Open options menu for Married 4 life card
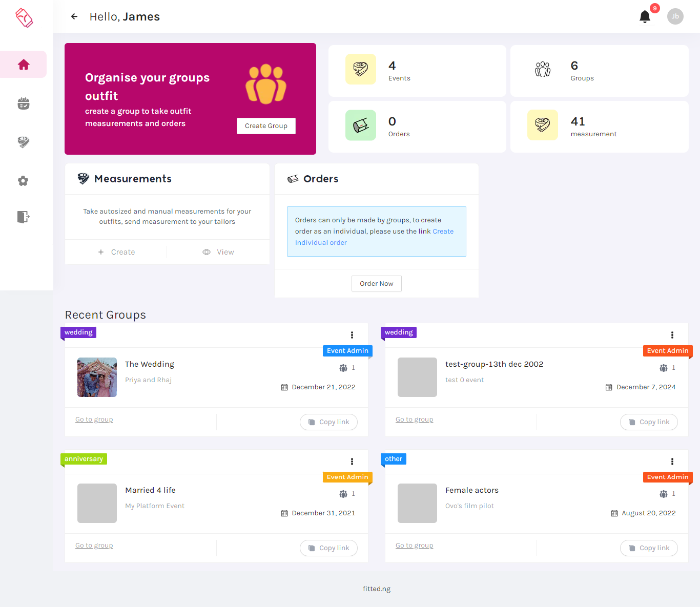Screen dimensions: 700x608 click(x=352, y=462)
